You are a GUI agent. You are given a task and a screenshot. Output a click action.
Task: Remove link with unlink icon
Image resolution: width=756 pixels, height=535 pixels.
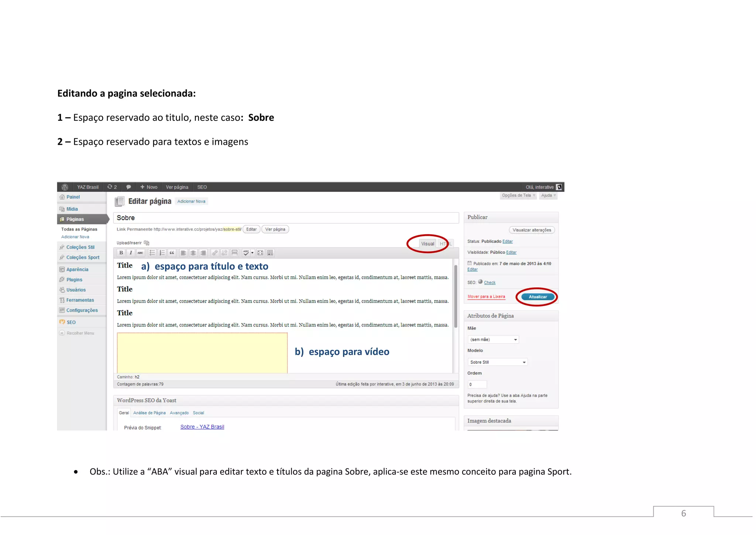click(x=224, y=253)
